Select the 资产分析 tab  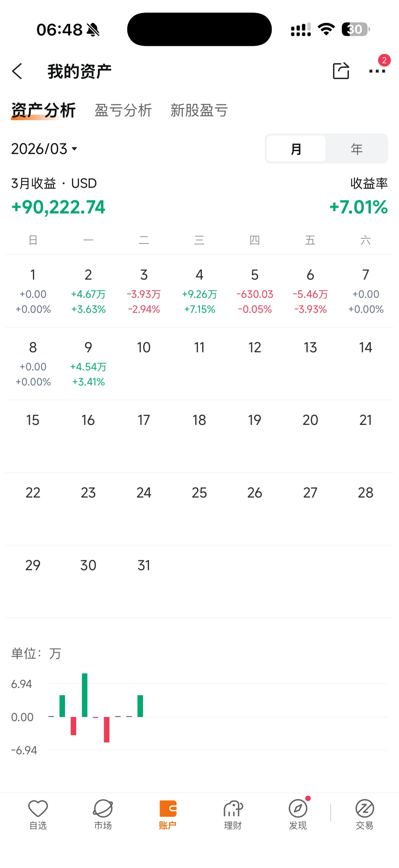[43, 110]
